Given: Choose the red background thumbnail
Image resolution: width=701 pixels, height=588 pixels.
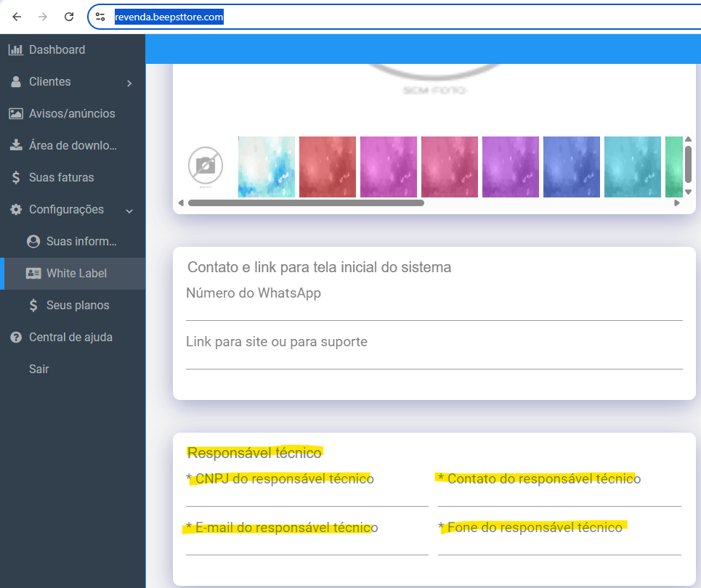Looking at the screenshot, I should (328, 167).
